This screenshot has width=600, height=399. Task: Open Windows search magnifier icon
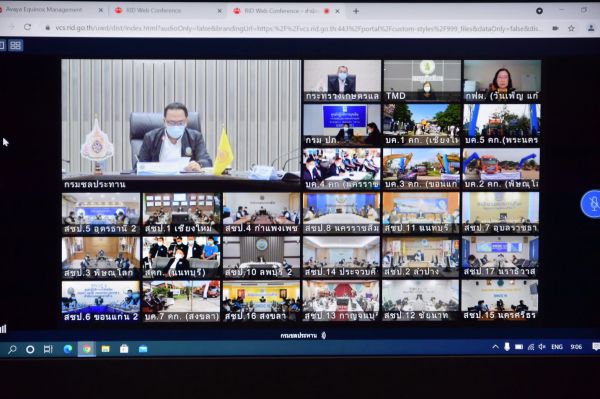12,349
